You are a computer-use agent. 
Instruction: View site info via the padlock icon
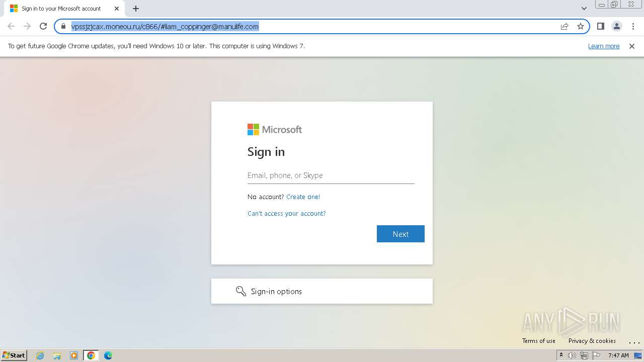click(x=63, y=26)
